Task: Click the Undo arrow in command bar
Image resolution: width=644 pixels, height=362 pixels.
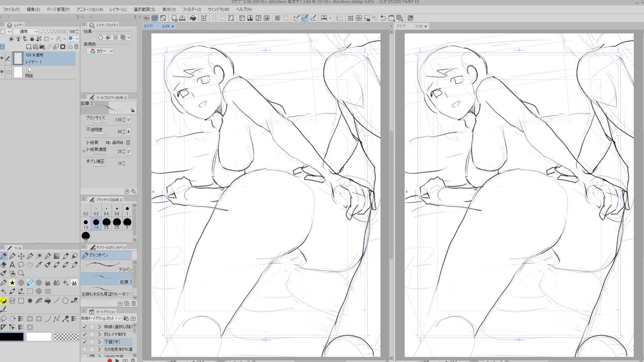Action: [x=383, y=18]
